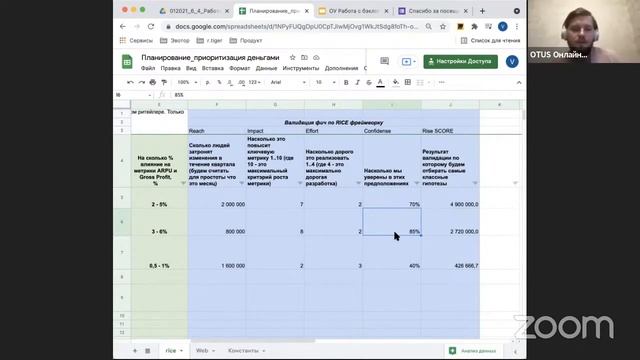Open the text color picker

380,82
